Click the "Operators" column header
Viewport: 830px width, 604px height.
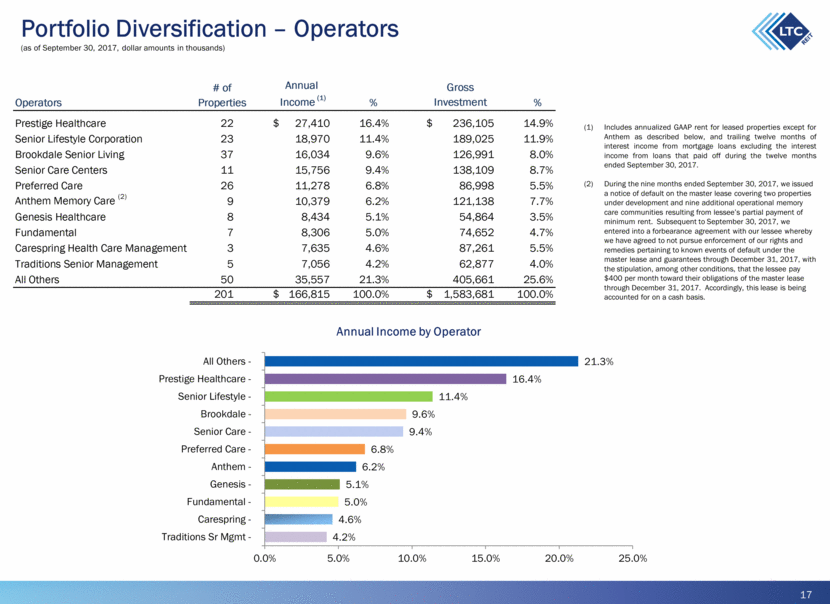(x=38, y=103)
